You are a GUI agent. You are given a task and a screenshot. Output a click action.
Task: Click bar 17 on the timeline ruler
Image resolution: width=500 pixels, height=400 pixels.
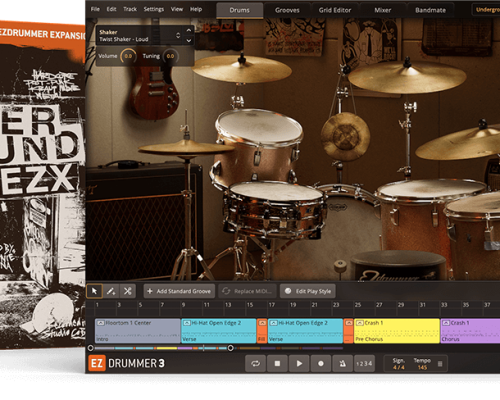pyautogui.click(x=272, y=305)
